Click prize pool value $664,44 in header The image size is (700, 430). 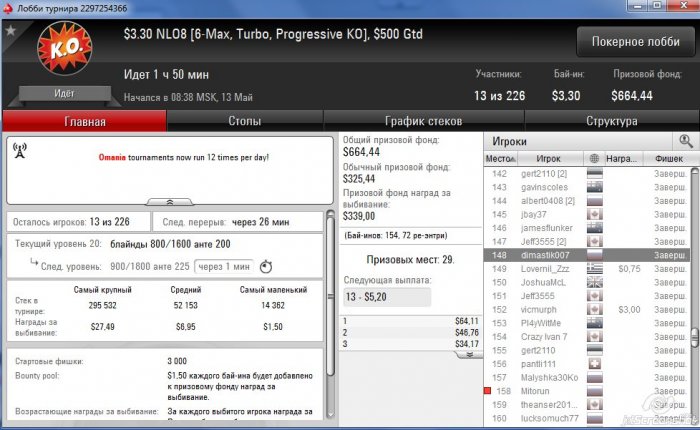click(632, 96)
